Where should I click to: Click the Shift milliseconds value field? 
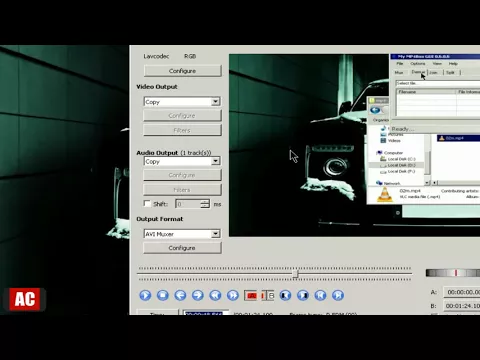[188, 204]
